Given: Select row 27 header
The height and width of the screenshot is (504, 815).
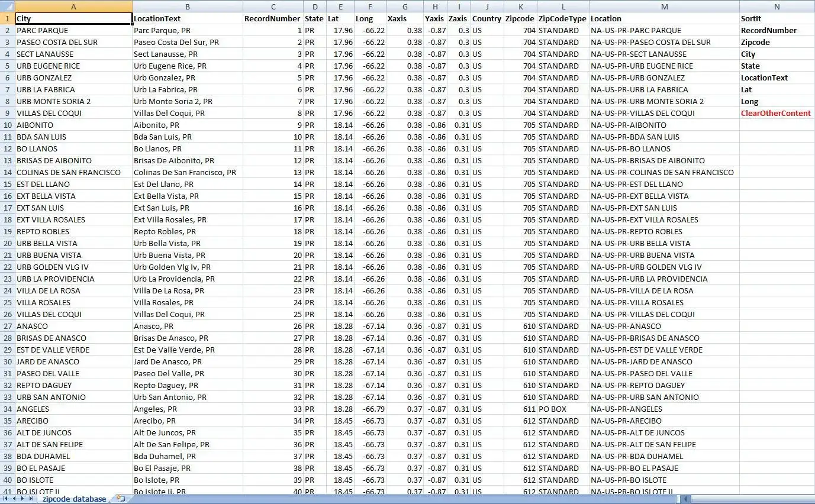Looking at the screenshot, I should 7,327.
